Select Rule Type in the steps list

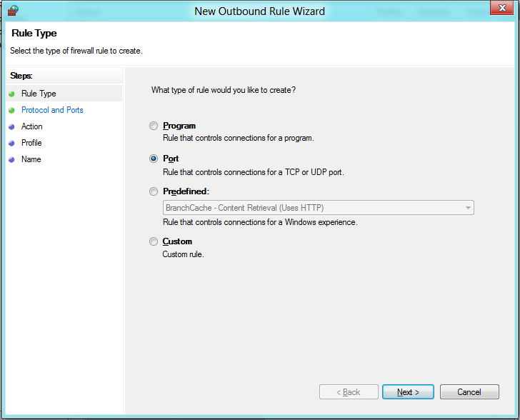click(x=39, y=94)
